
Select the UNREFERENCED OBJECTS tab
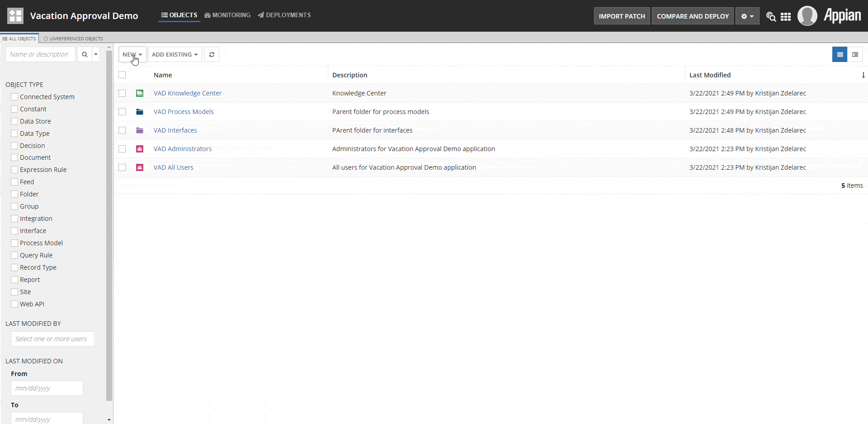click(x=73, y=38)
